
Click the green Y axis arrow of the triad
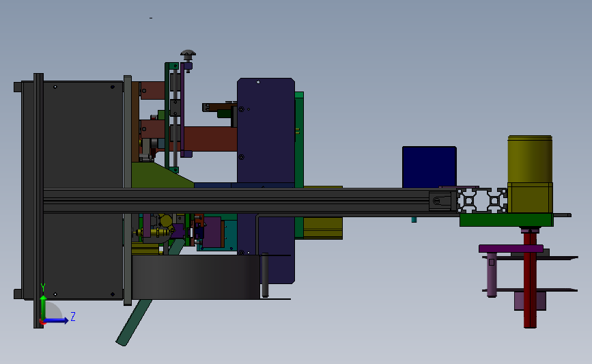[44, 307]
